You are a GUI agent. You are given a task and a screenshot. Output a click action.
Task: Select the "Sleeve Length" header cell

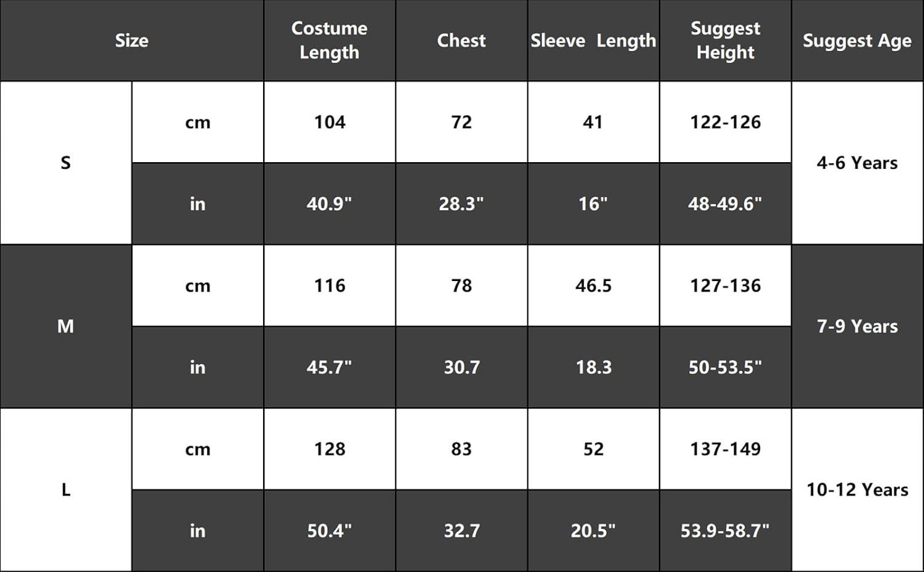tap(593, 41)
